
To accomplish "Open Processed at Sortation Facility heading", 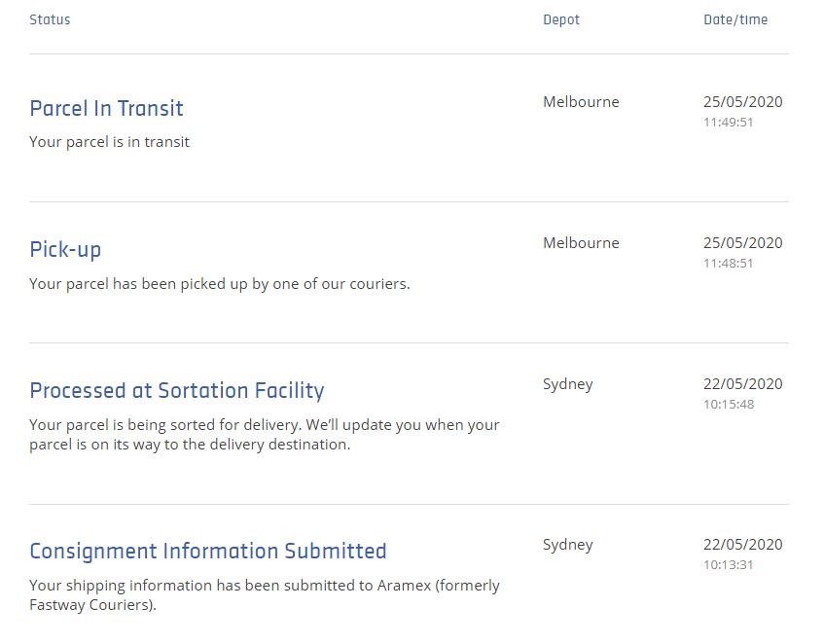I will click(176, 390).
